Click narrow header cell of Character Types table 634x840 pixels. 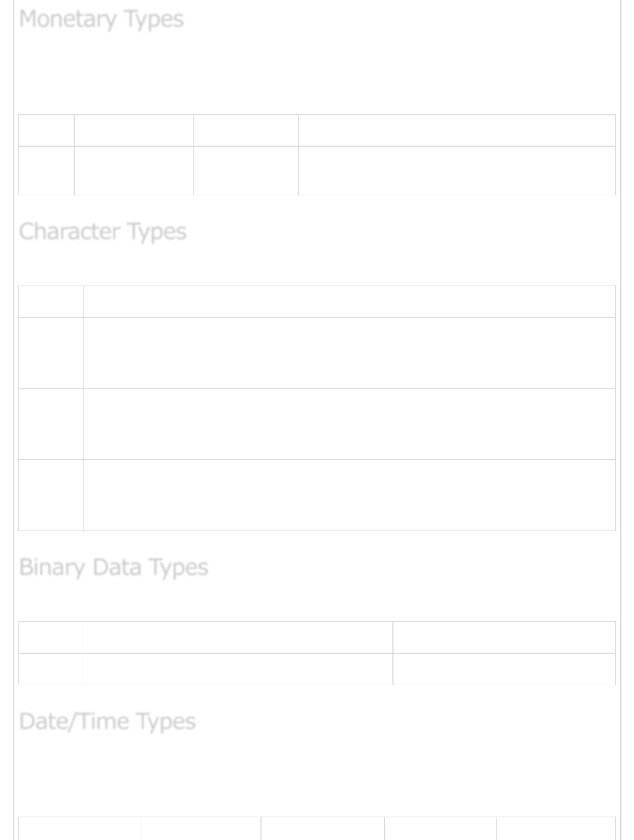[51, 302]
